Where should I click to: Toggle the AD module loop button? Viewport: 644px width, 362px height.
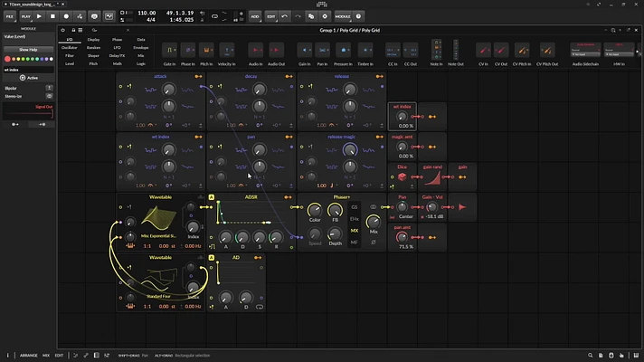pos(260,307)
